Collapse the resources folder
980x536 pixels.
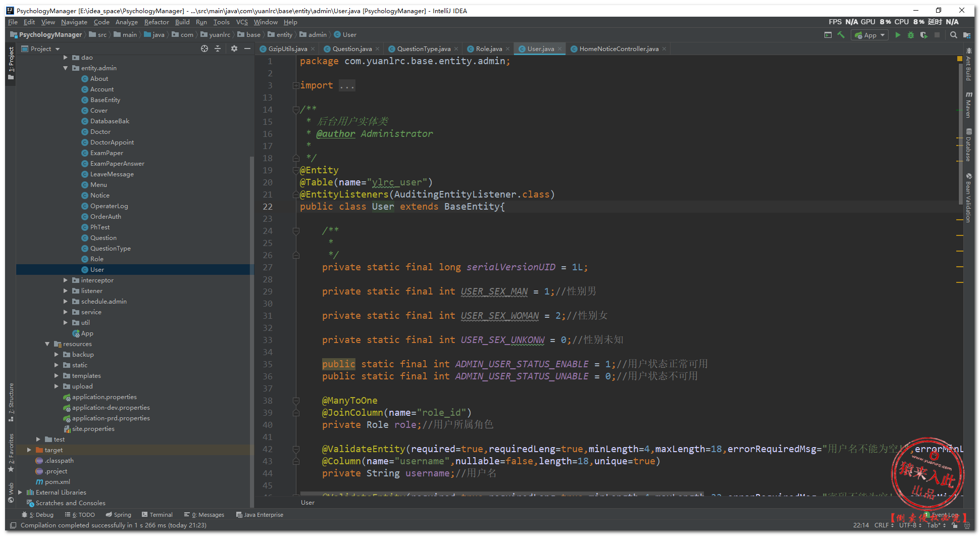(47, 344)
